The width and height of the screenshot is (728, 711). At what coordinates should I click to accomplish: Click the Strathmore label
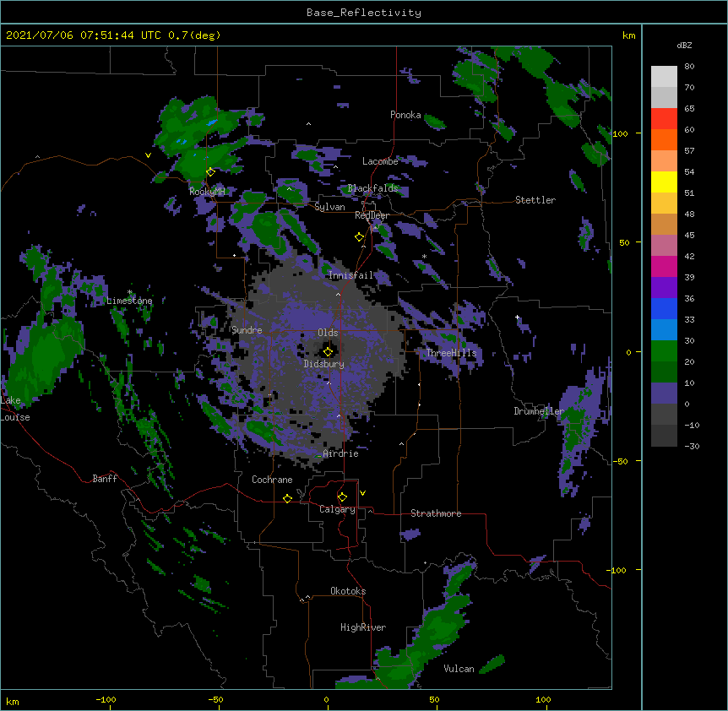point(436,513)
